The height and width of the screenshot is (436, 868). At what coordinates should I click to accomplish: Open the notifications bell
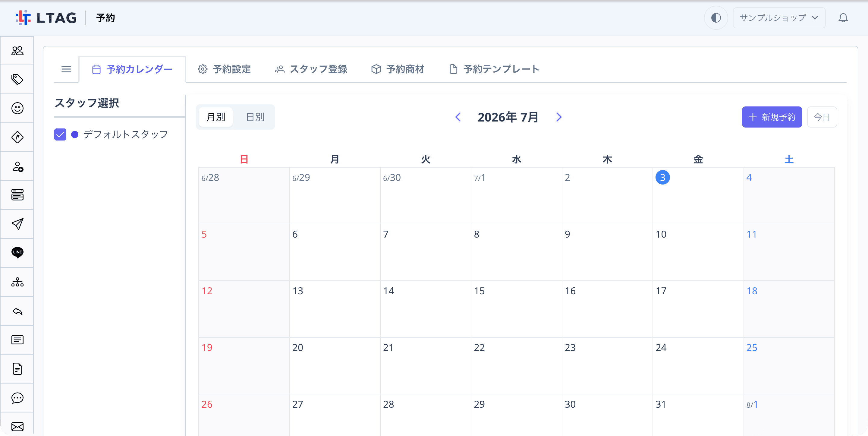tap(843, 17)
